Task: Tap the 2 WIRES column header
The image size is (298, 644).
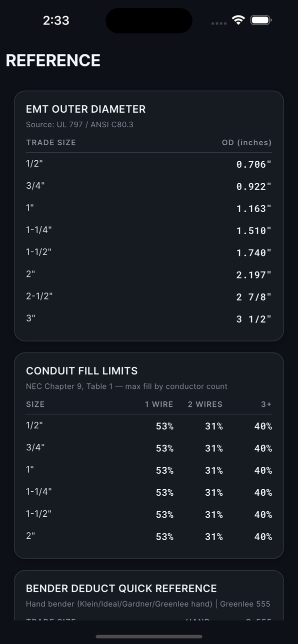Action: [x=205, y=404]
